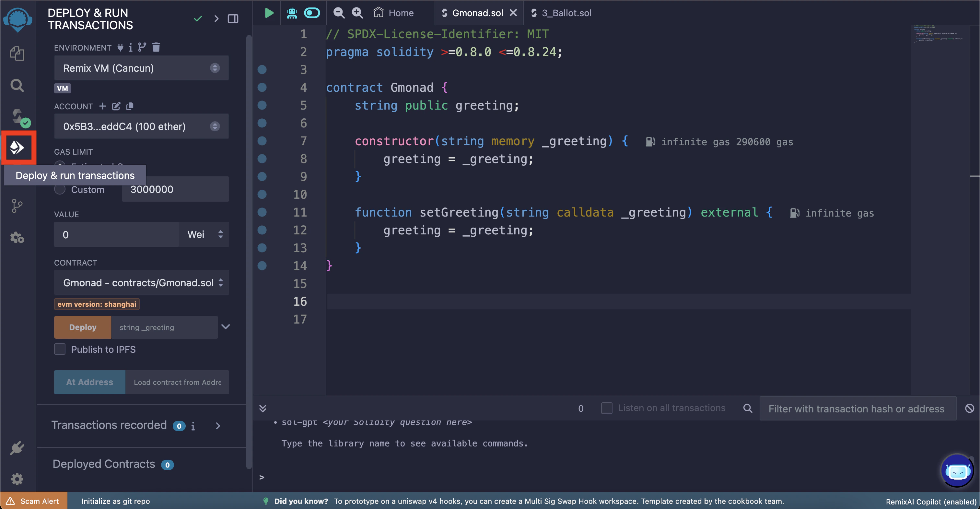980x509 pixels.
Task: Enable Listen on all transactions checkbox
Action: click(x=606, y=408)
